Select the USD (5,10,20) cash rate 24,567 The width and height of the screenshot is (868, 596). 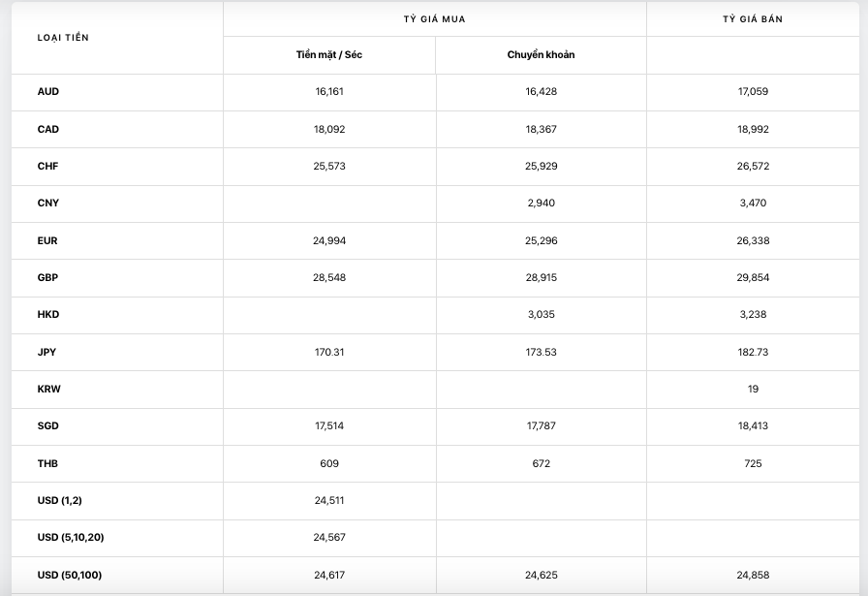329,538
